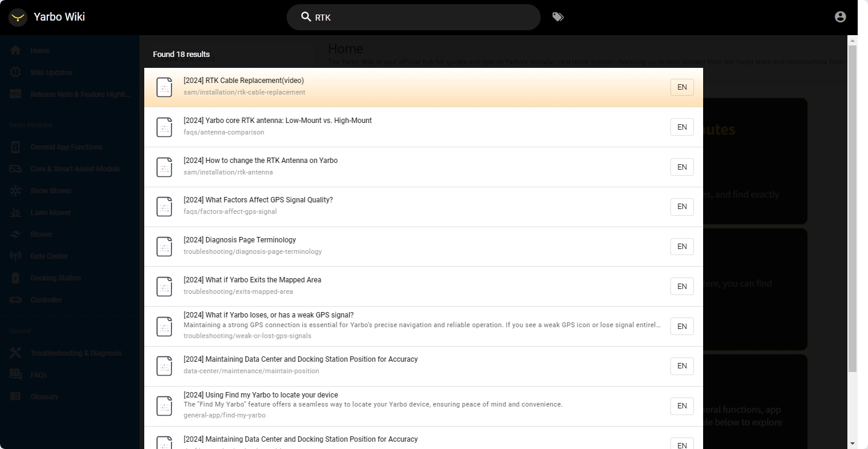
Task: Click the Snow Blower sidebar icon
Action: 16,191
